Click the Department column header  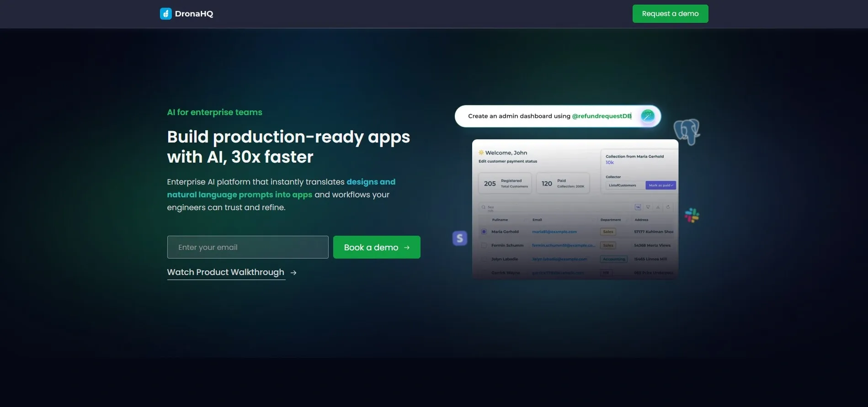(x=610, y=220)
